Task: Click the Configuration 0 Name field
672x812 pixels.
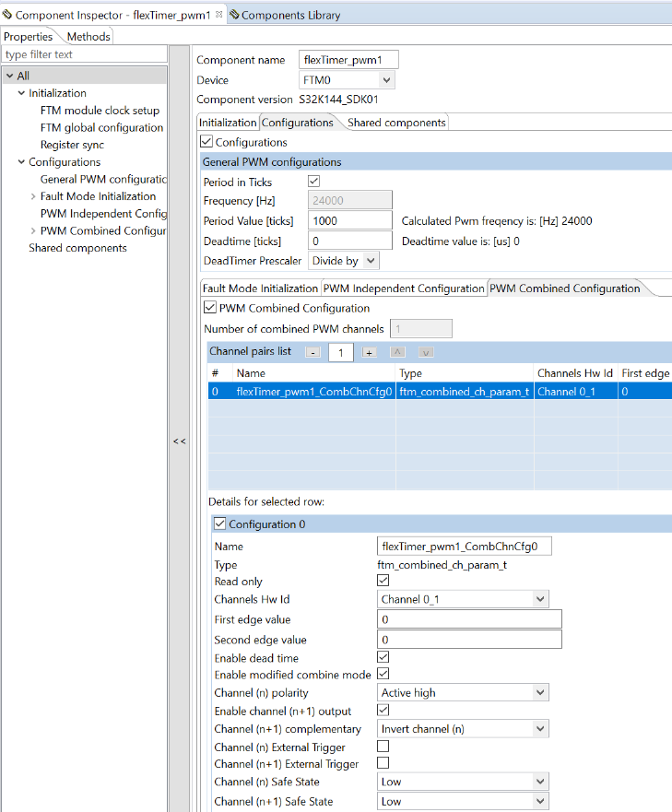Action: 465,546
